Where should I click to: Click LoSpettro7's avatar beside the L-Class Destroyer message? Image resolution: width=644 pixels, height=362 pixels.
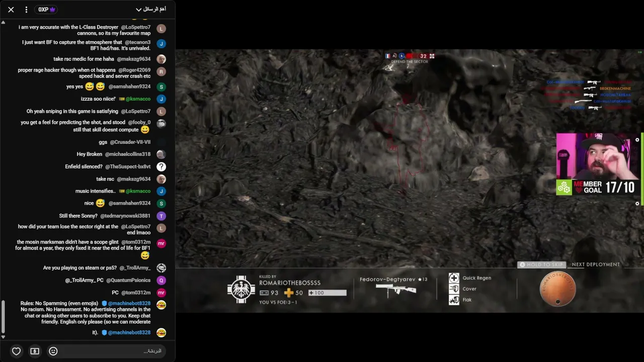click(161, 29)
